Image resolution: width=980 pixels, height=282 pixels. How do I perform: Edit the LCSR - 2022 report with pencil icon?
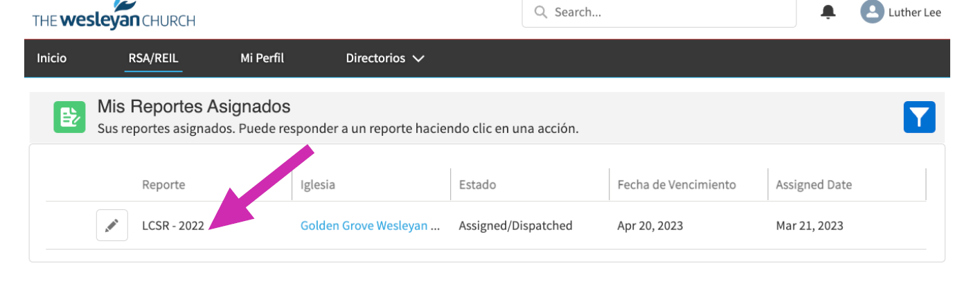[112, 225]
